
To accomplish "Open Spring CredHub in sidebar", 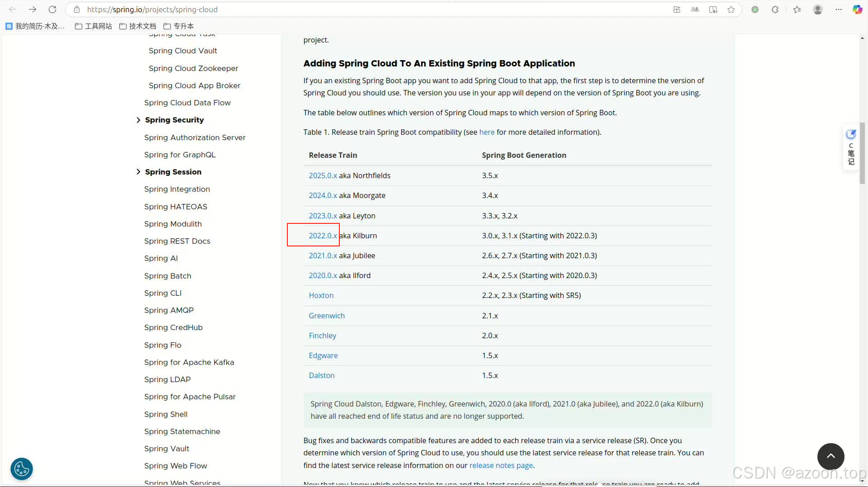I will 174,327.
